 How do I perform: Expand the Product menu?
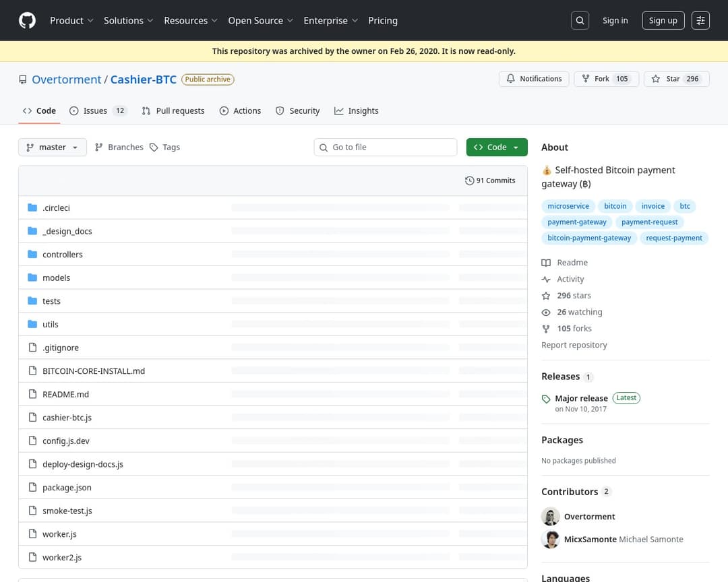[71, 20]
